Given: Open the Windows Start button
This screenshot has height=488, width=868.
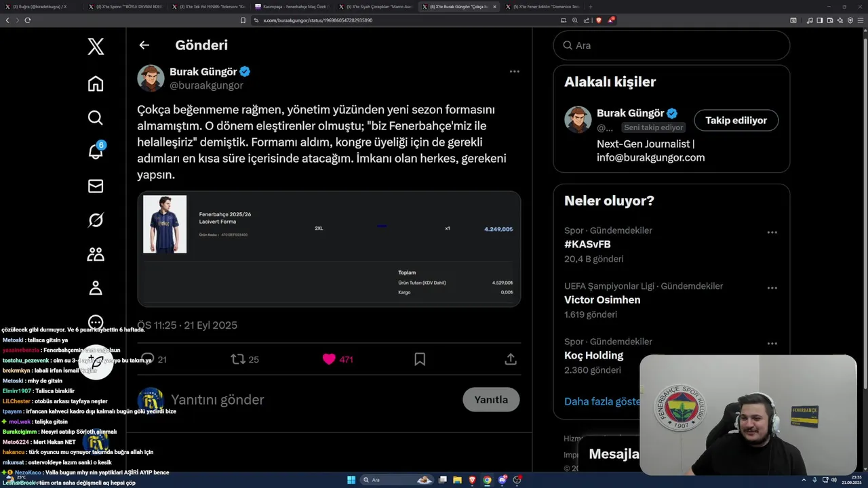Looking at the screenshot, I should pos(351,480).
